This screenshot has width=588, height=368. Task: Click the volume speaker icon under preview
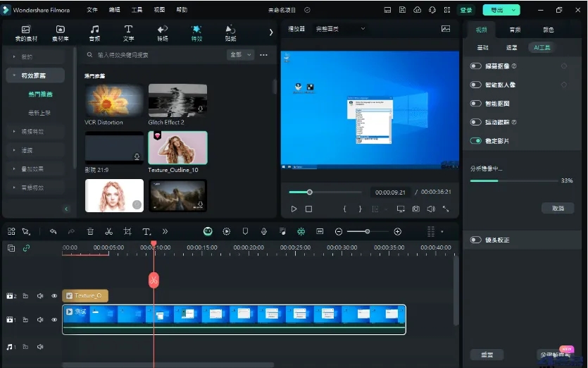tap(431, 209)
